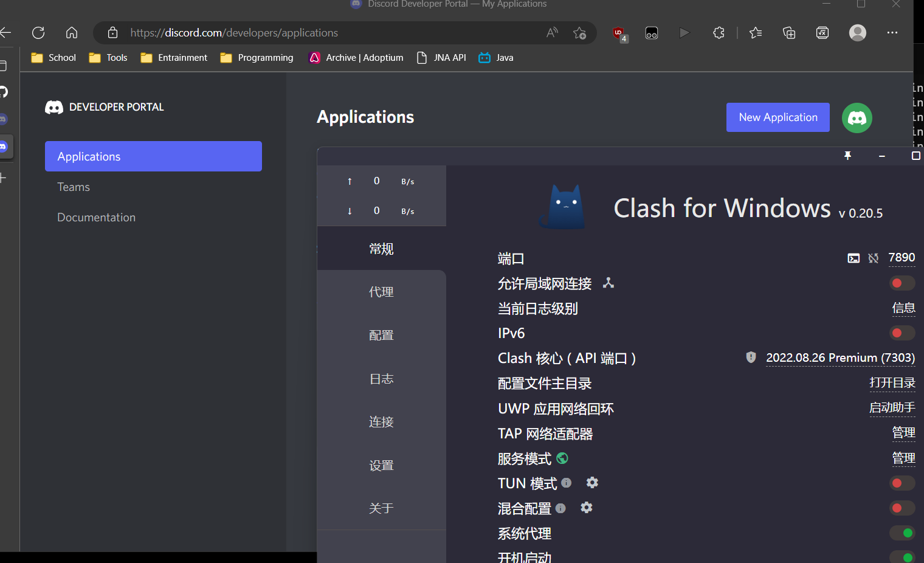Viewport: 924px width, 563px height.
Task: Open the Java bookmark
Action: tap(496, 58)
